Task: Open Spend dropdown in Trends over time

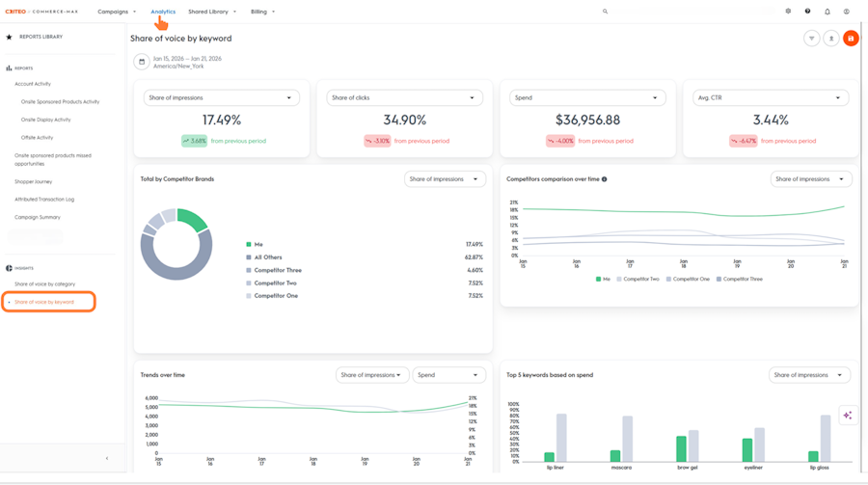Action: tap(448, 375)
